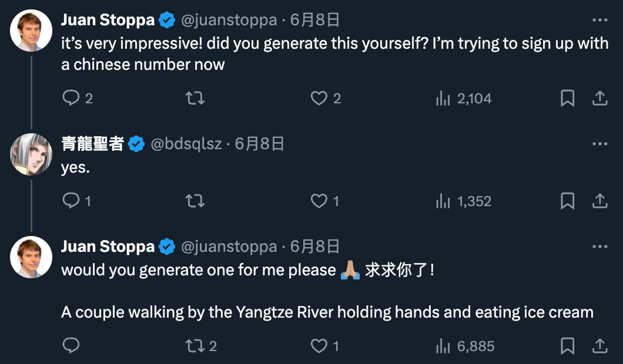The image size is (623, 364).
Task: View analytics showing 1,352 views
Action: (x=463, y=201)
